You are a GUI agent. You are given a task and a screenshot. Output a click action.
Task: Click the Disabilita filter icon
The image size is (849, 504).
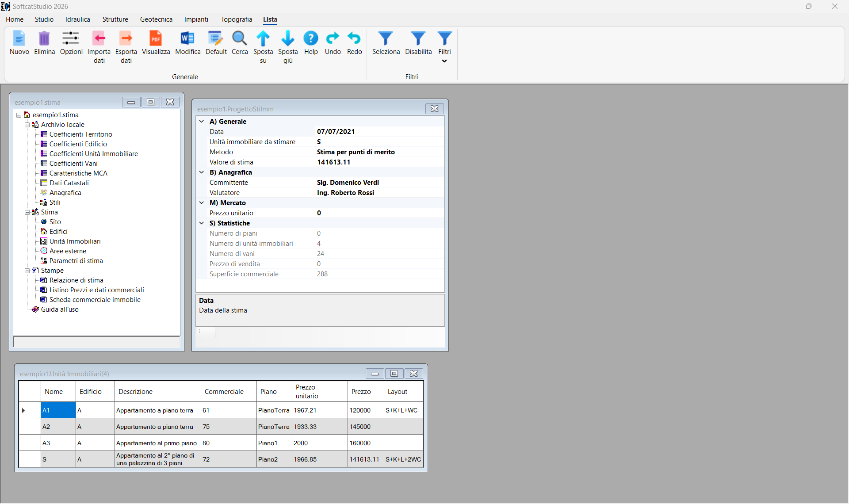coord(418,38)
